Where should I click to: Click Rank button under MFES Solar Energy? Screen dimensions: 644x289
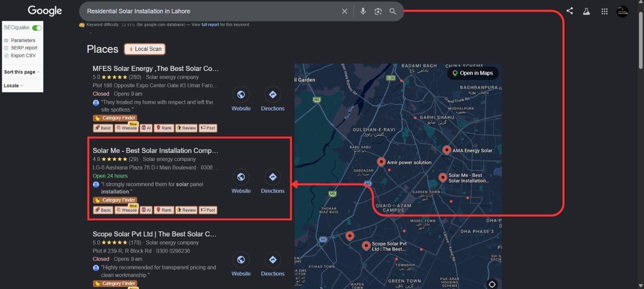click(x=164, y=128)
